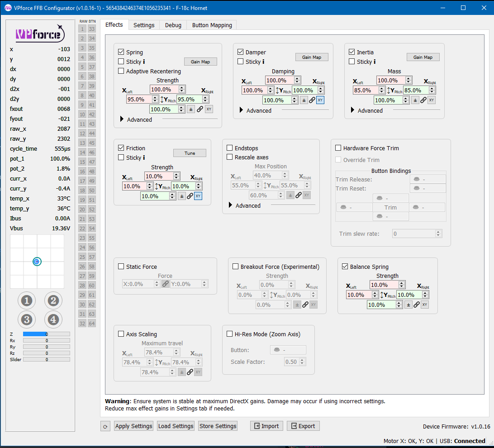Toggle the Inertia checkbox

(x=352, y=52)
